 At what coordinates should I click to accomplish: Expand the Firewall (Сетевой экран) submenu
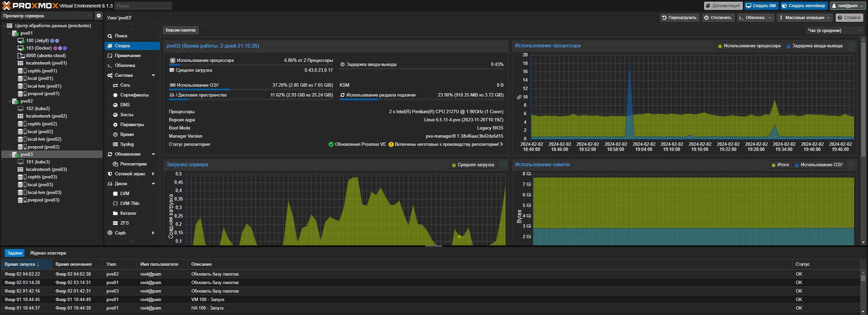point(153,174)
